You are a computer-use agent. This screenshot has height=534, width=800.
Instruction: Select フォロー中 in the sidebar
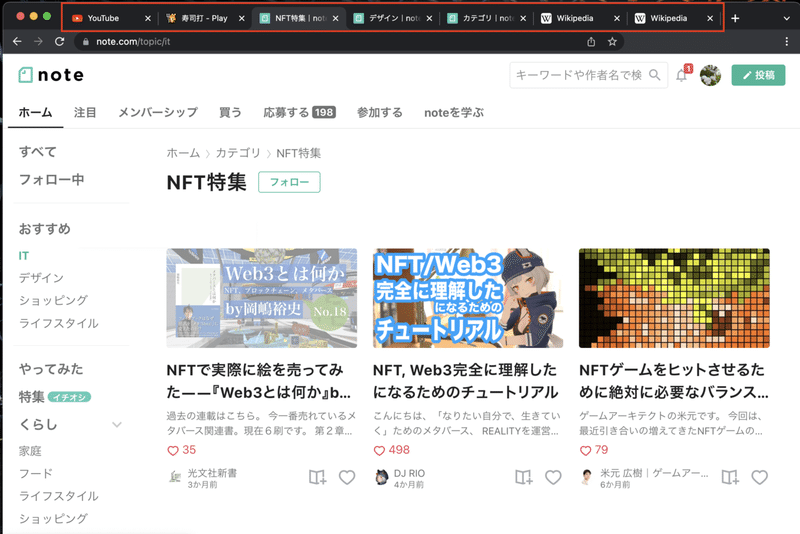click(x=52, y=180)
